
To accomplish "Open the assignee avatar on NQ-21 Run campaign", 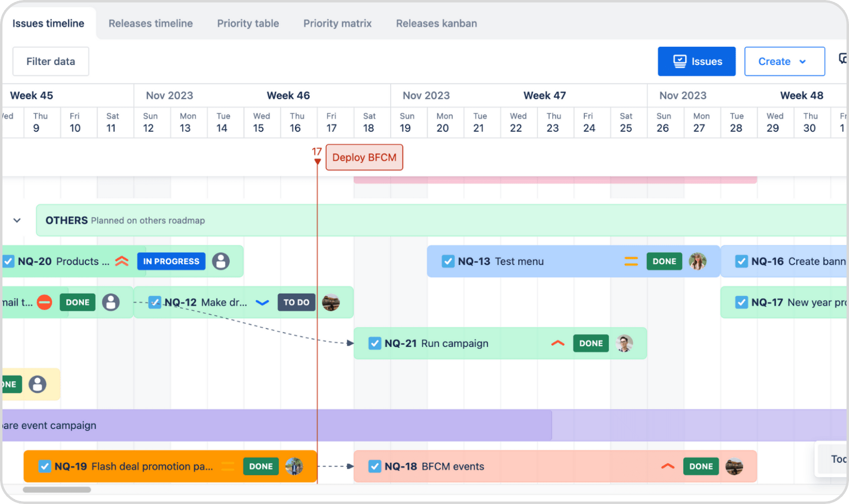I will pyautogui.click(x=624, y=343).
